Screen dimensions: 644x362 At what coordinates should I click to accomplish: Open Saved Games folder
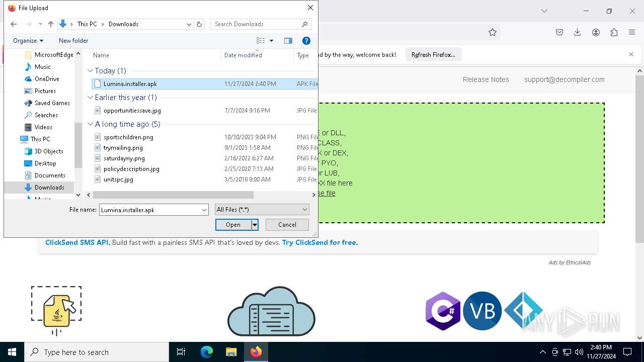52,103
